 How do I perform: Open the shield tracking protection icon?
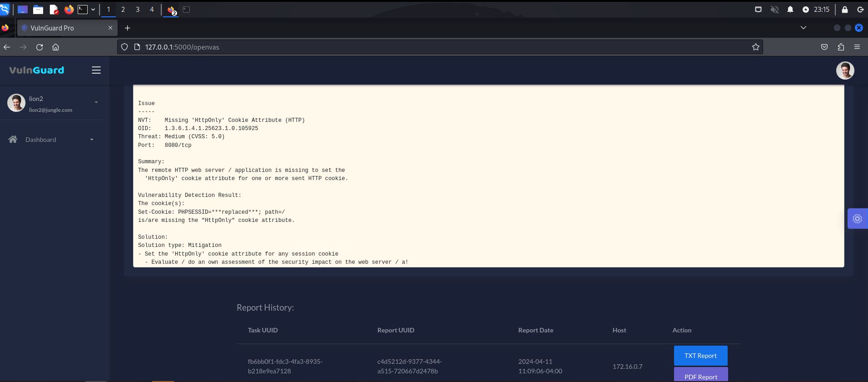pos(124,47)
